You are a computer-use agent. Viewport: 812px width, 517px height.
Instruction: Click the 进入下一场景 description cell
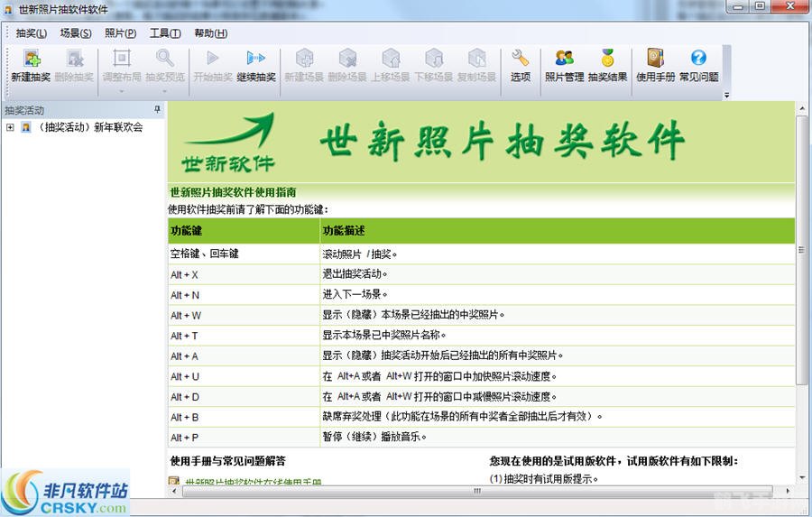(558, 295)
